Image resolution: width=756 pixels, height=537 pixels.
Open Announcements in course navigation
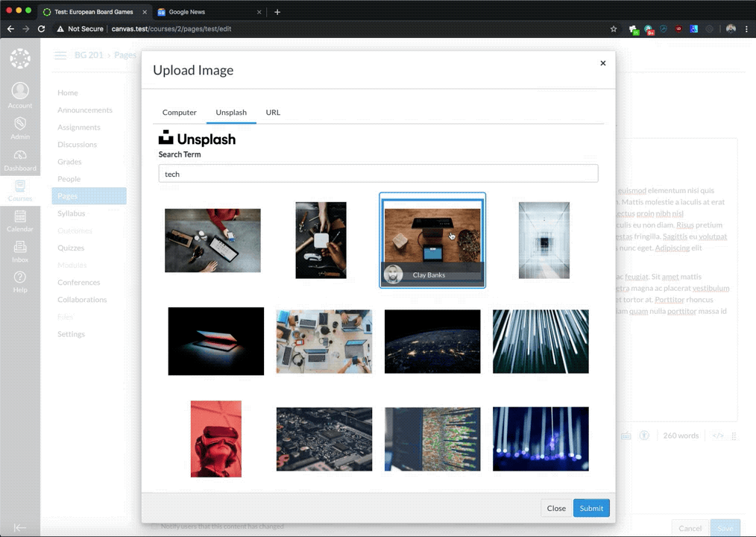pos(85,110)
